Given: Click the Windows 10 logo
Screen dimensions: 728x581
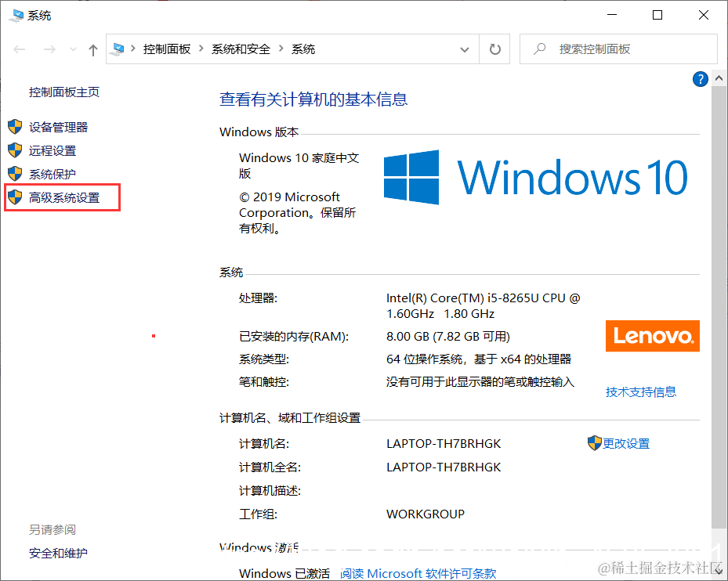Looking at the screenshot, I should coord(535,177).
